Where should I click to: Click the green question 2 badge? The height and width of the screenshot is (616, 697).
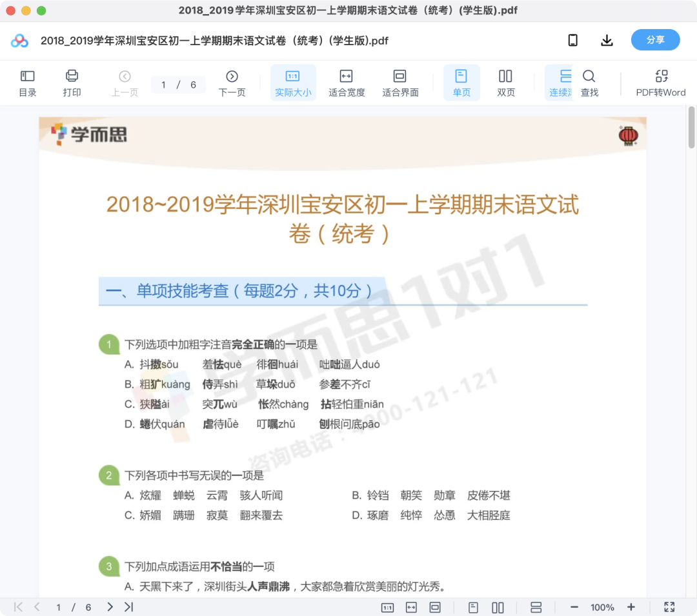[109, 475]
